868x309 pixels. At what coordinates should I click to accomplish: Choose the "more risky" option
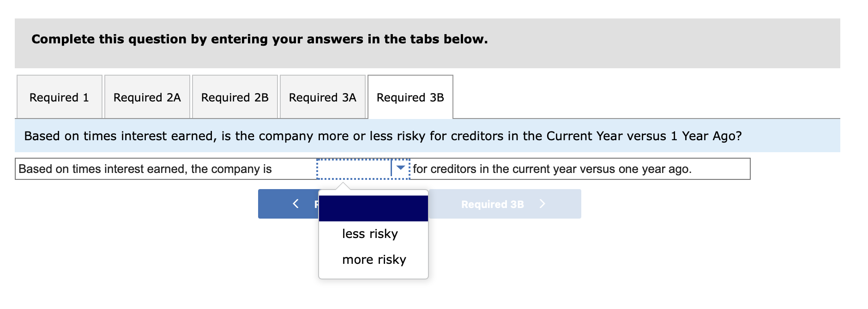click(x=373, y=259)
